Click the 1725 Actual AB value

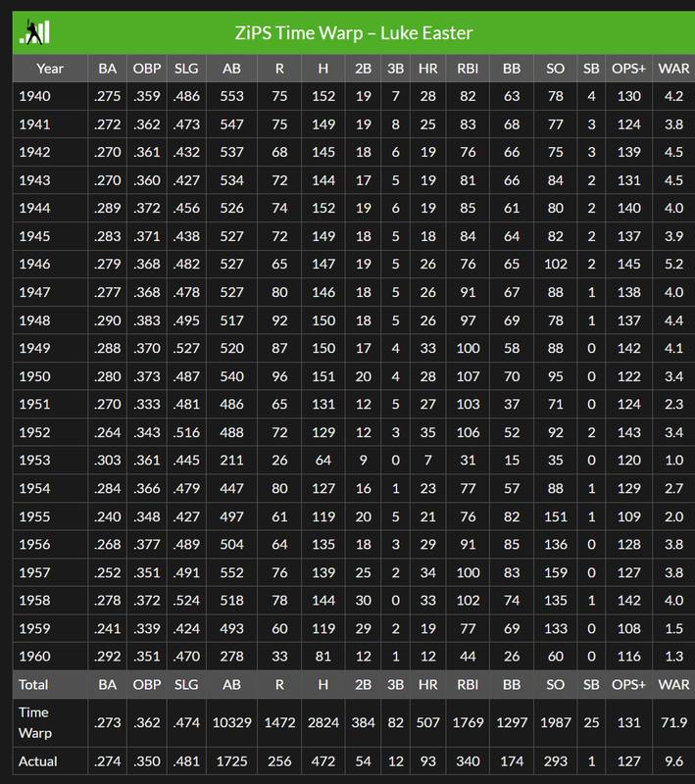point(231,761)
